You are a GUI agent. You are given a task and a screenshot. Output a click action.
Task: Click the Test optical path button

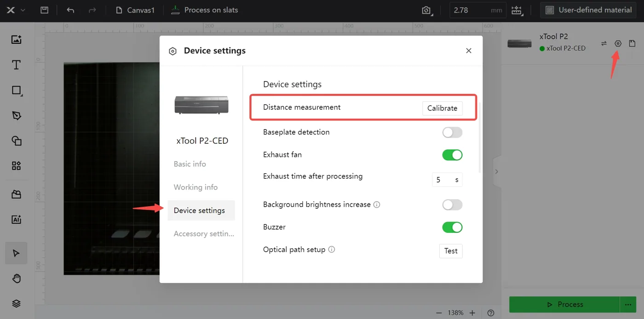[x=451, y=251]
